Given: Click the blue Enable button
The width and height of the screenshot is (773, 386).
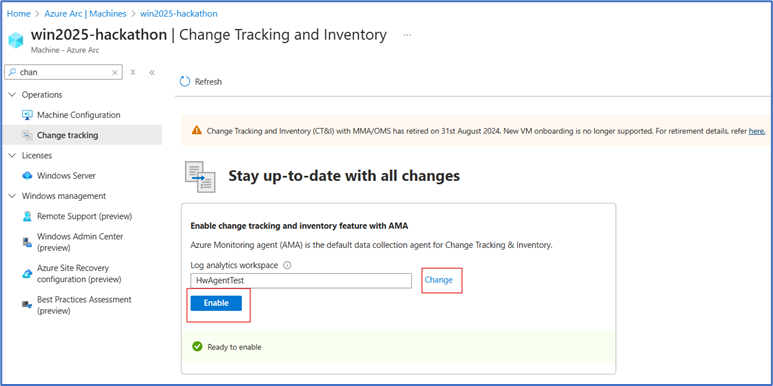Looking at the screenshot, I should (216, 303).
